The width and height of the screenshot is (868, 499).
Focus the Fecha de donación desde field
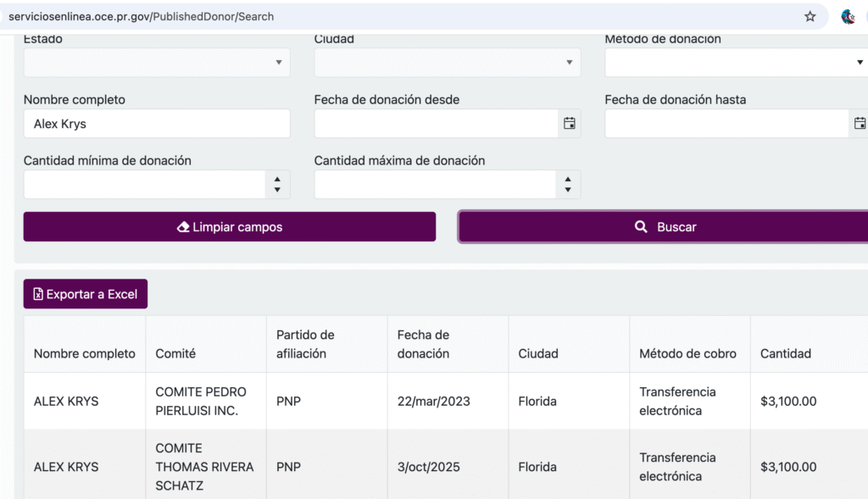[x=437, y=124]
